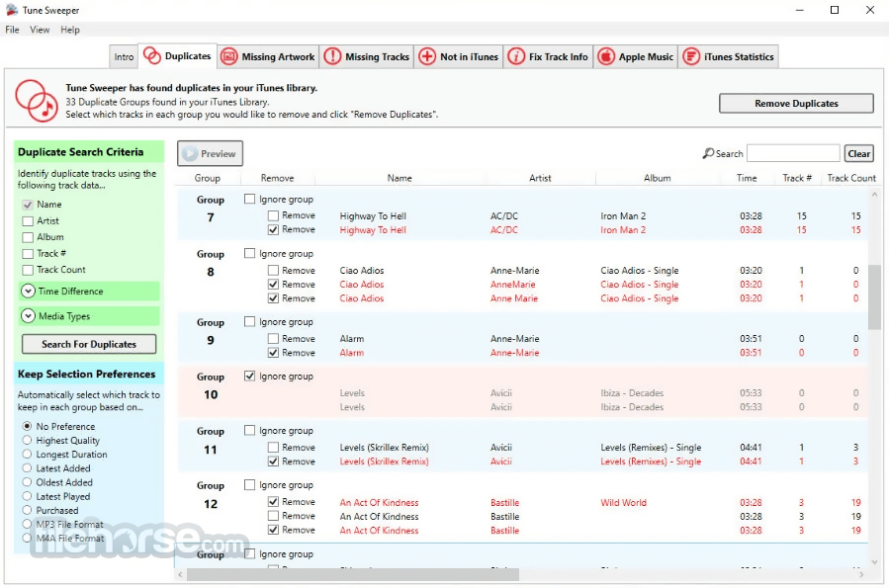889x588 pixels.
Task: Select MP3 File Format preference
Action: point(27,524)
